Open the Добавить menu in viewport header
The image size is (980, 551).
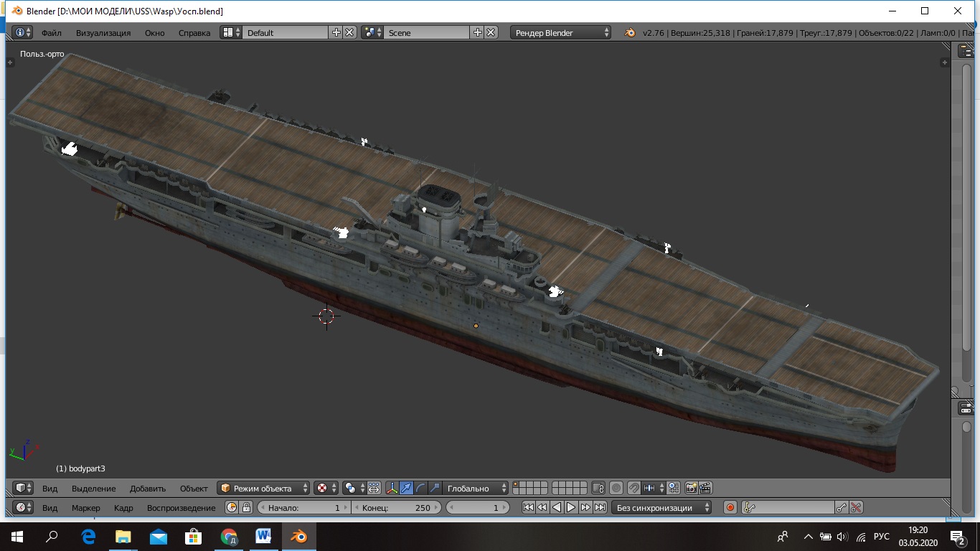[148, 489]
